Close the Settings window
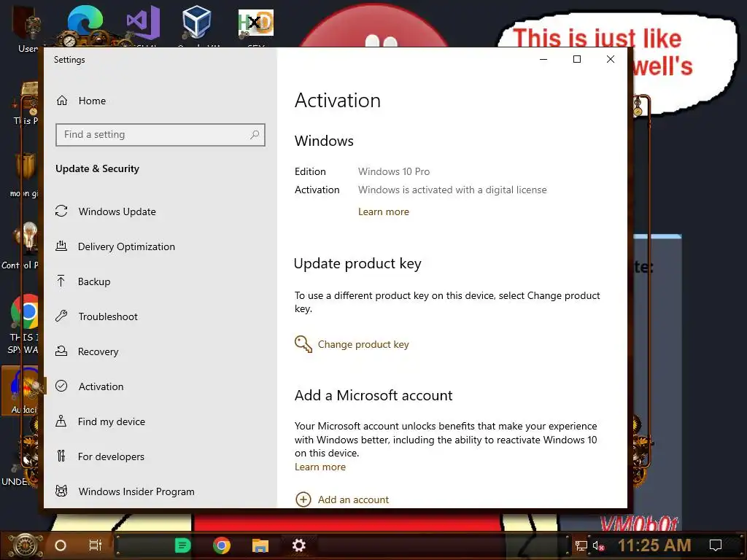The image size is (747, 560). [x=611, y=60]
